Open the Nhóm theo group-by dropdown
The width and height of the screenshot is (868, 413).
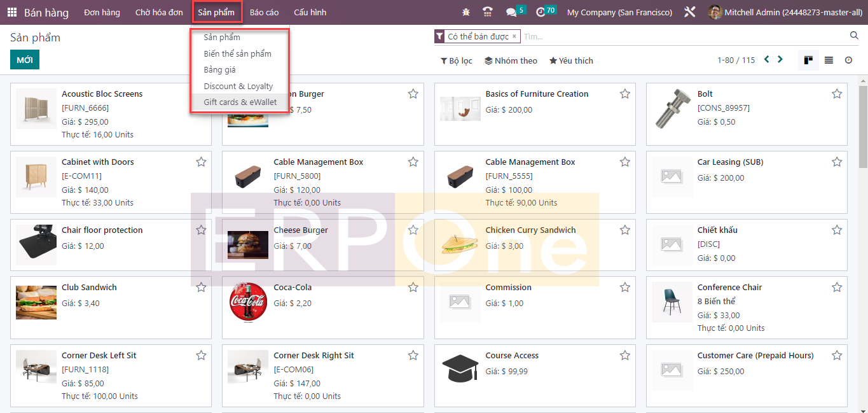click(511, 61)
